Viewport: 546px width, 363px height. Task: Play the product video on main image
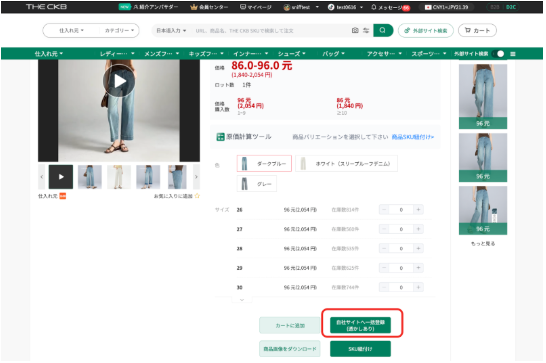click(x=119, y=81)
